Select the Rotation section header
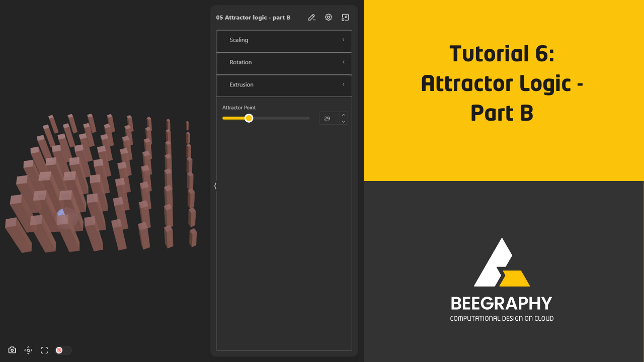Image resolution: width=644 pixels, height=362 pixels. [x=240, y=62]
